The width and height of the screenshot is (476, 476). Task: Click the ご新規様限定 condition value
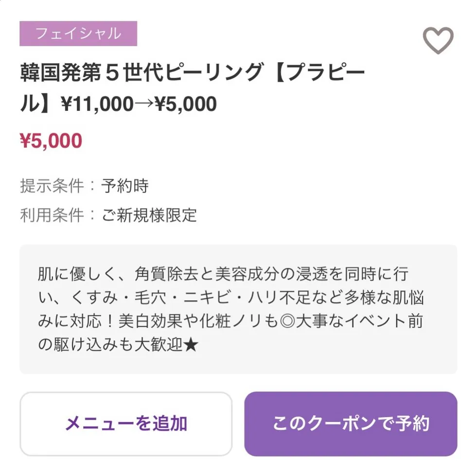click(x=149, y=214)
